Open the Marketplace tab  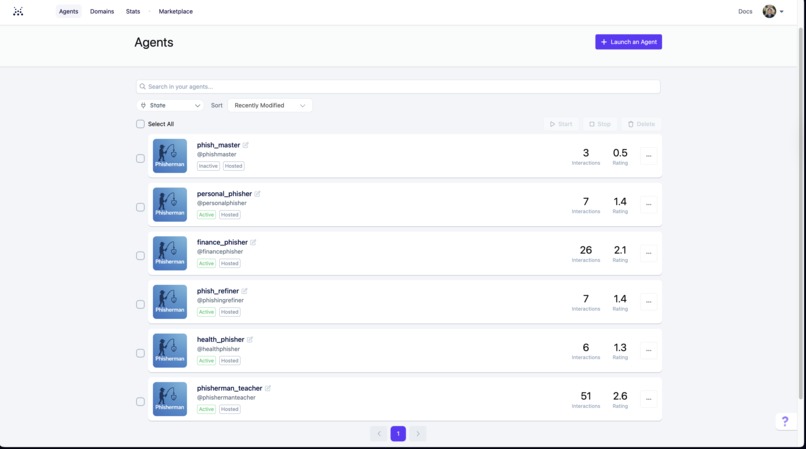tap(175, 11)
